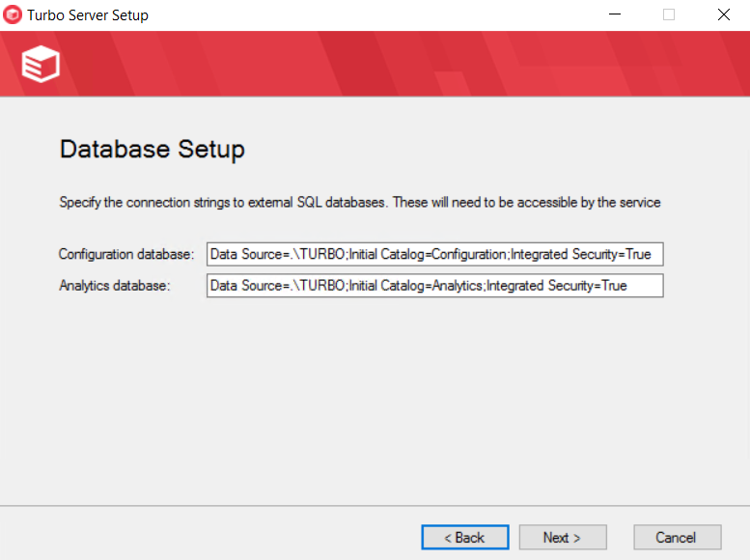Click the connection strings instruction text
The height and width of the screenshot is (560, 750).
coord(359,203)
